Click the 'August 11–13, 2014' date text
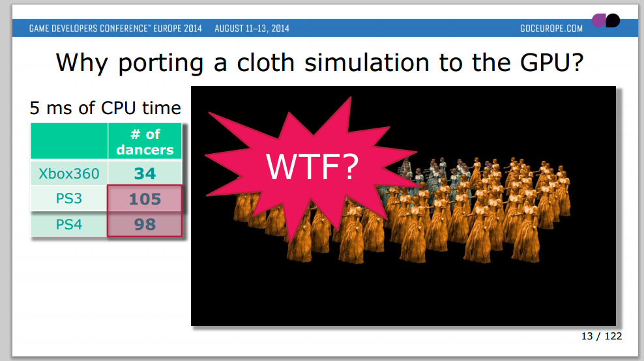This screenshot has width=644, height=361. [252, 28]
